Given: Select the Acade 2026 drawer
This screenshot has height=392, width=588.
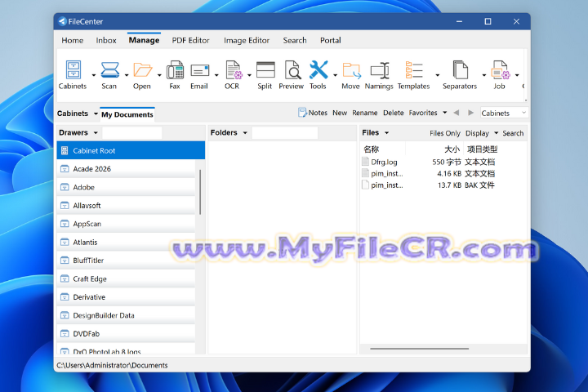Looking at the screenshot, I should [x=126, y=169].
